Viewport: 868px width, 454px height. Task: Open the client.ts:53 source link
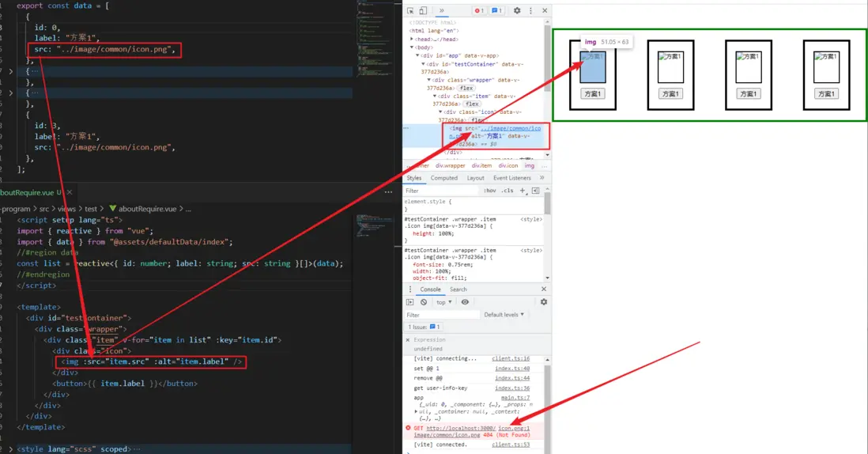(511, 445)
